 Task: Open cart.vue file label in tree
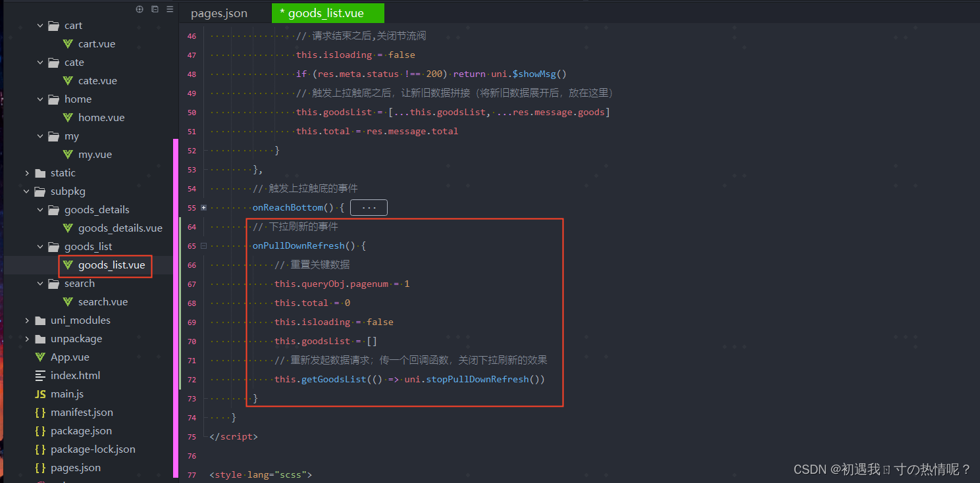(97, 44)
